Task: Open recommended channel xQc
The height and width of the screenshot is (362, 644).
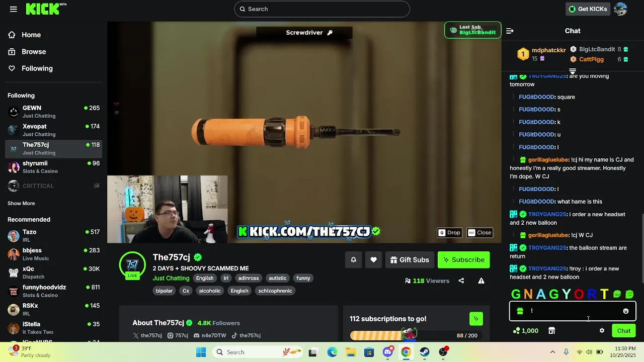Action: pyautogui.click(x=54, y=273)
